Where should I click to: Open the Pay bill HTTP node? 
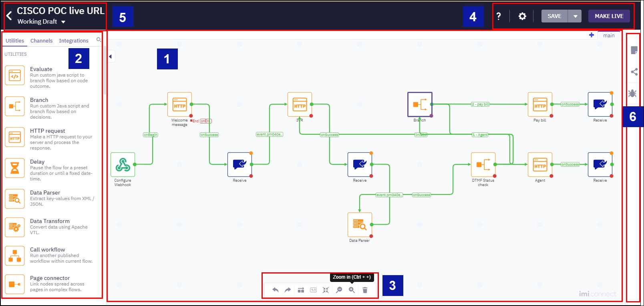[x=540, y=104]
